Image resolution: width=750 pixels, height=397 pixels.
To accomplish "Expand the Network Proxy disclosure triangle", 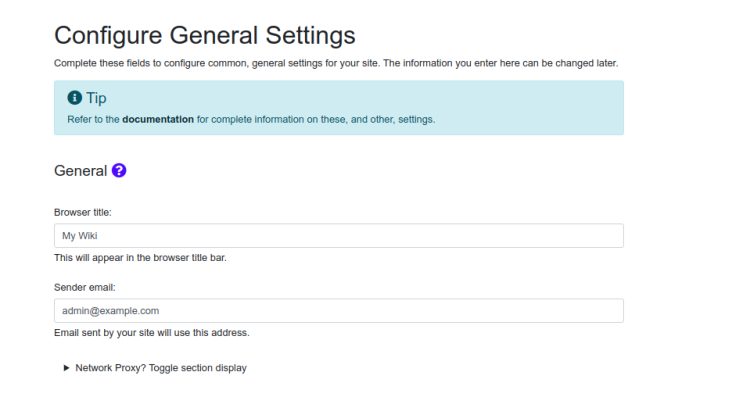I will (x=66, y=368).
